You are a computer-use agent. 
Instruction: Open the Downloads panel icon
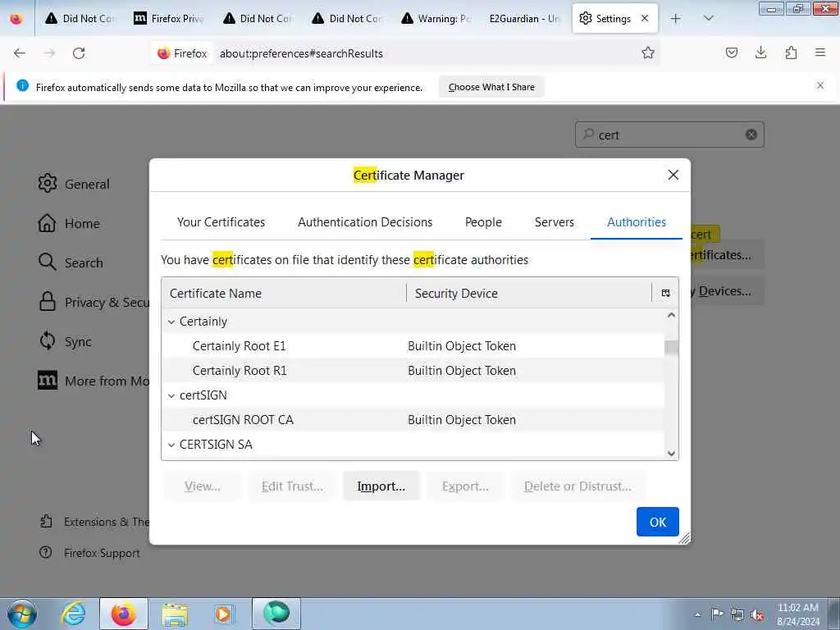click(x=760, y=52)
